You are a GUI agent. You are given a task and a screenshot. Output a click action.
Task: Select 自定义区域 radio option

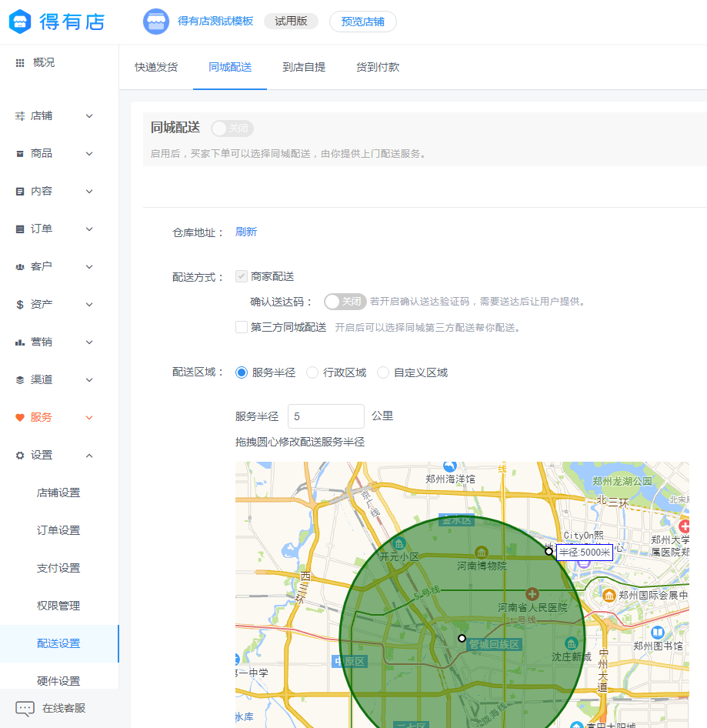click(383, 372)
